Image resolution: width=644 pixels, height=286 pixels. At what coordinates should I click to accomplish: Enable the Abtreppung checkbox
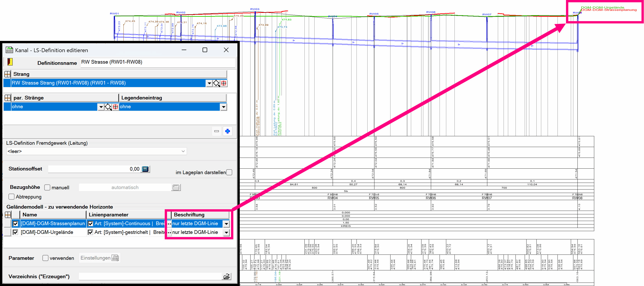tap(11, 197)
